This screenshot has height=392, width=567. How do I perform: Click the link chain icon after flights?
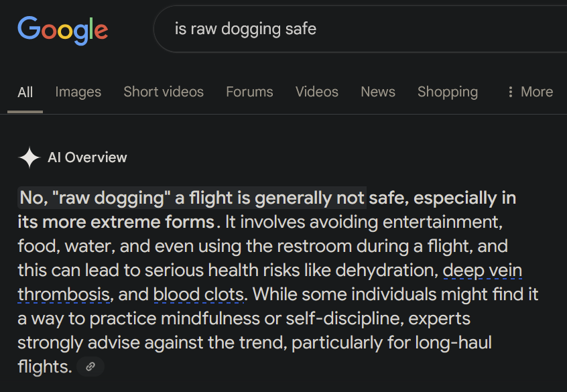point(90,367)
